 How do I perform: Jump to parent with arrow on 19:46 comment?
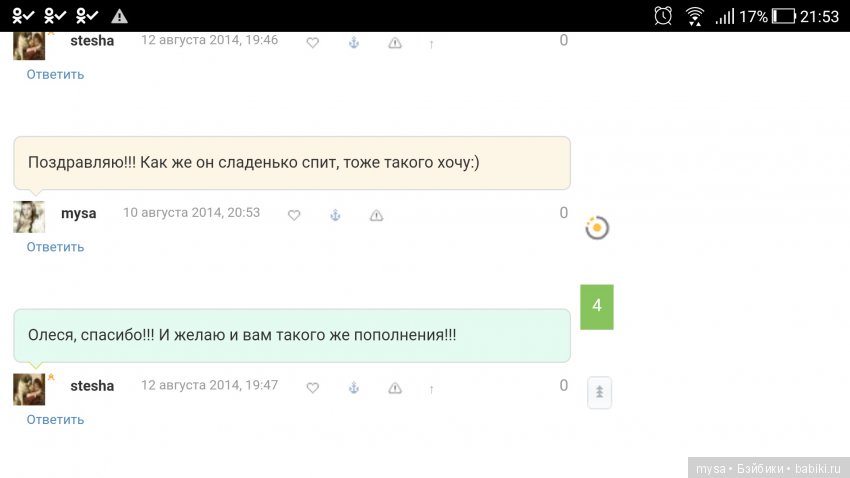[431, 44]
